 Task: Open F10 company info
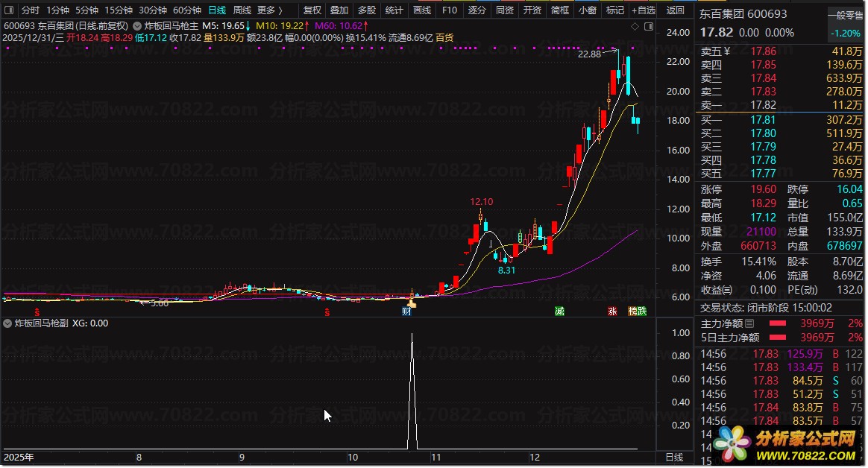tap(450, 10)
